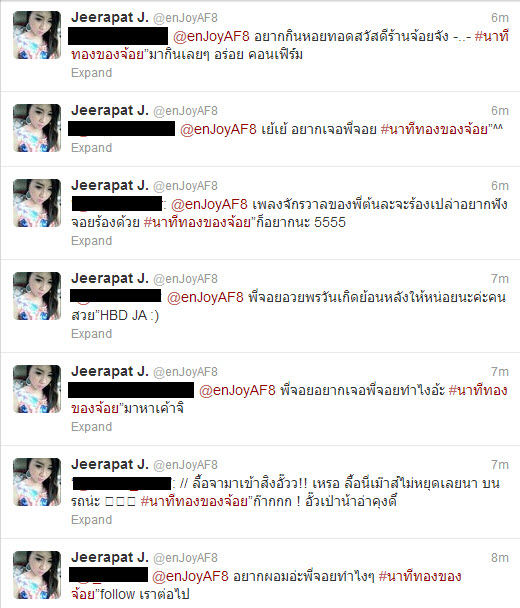Screen dimensions: 520x608
Task: Open avatar of the last tweet posted 8m ago
Action: click(37, 575)
